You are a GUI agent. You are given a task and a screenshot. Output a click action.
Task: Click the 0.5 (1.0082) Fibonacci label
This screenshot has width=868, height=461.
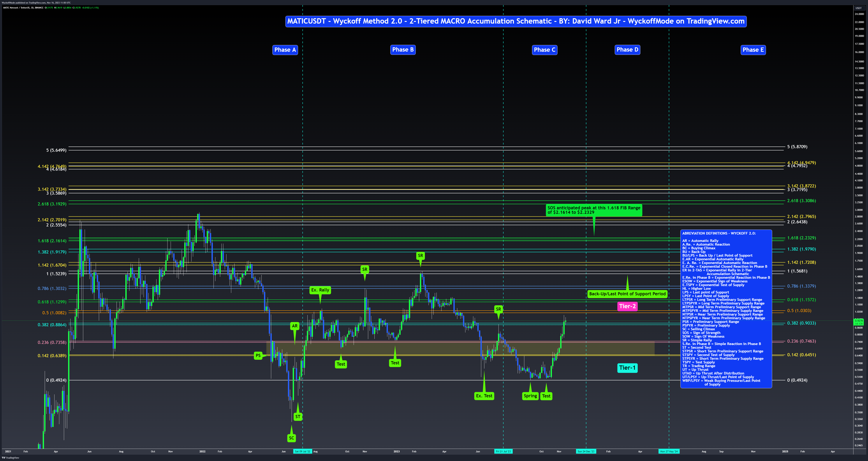click(x=54, y=313)
